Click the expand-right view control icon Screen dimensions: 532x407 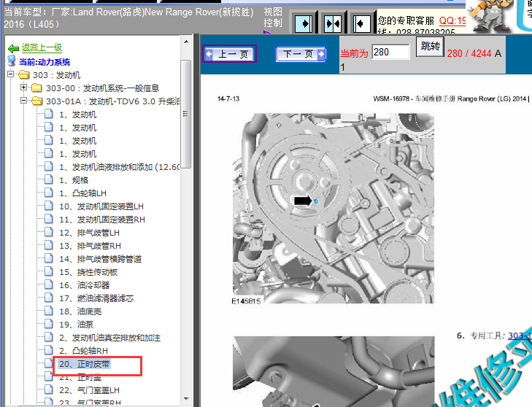pos(304,23)
